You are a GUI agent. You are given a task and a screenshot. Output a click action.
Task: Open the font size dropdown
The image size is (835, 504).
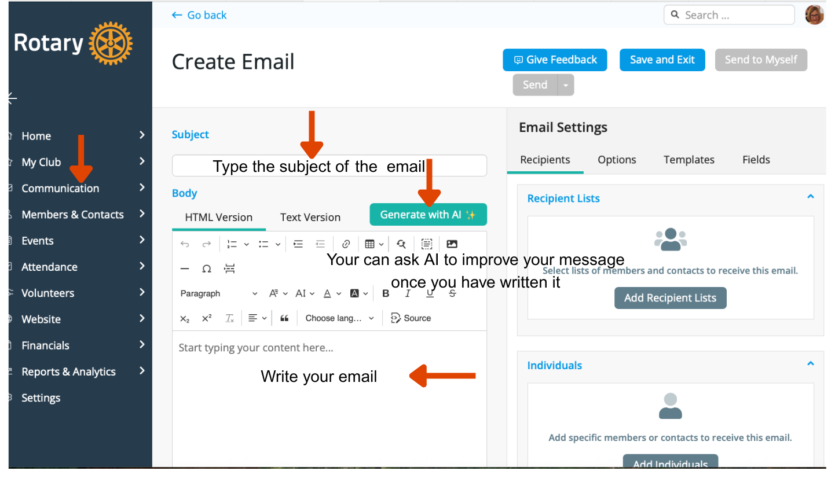pos(305,293)
